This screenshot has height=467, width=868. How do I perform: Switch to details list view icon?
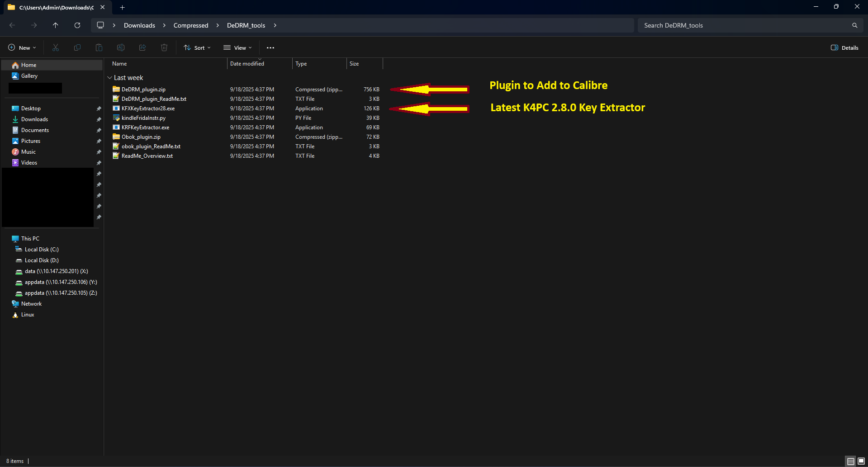pos(850,461)
